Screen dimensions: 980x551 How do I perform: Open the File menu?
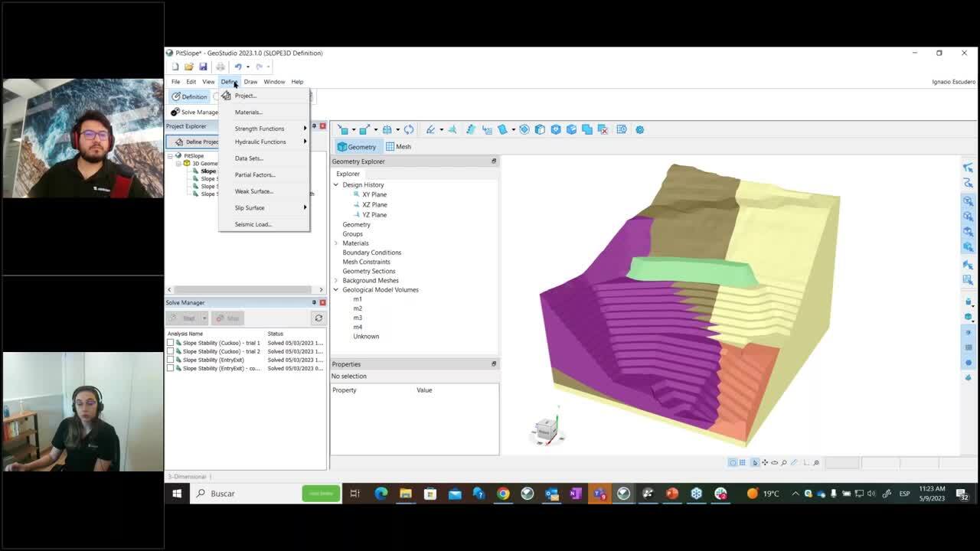175,82
